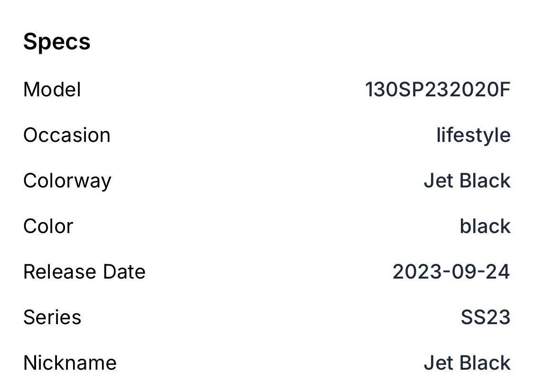
Task: Select the Jet Black colorway value
Action: pyautogui.click(x=467, y=181)
